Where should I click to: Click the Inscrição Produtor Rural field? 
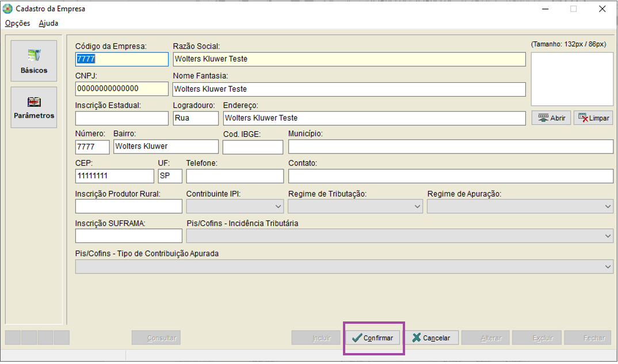pyautogui.click(x=129, y=206)
